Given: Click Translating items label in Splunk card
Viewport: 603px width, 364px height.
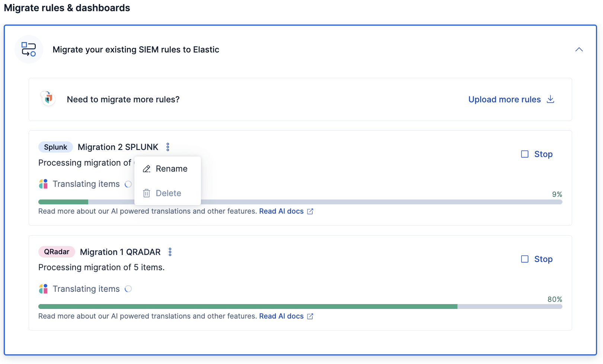Looking at the screenshot, I should 86,184.
